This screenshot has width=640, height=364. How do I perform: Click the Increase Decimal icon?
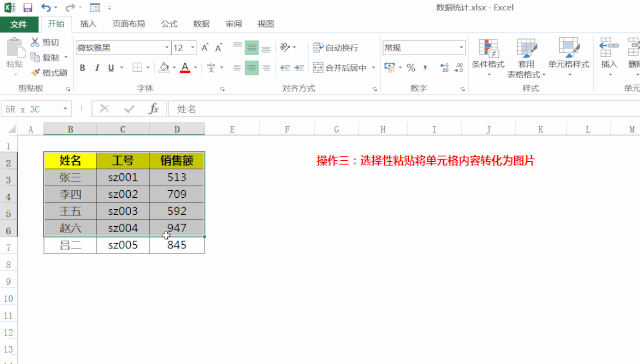(x=444, y=68)
